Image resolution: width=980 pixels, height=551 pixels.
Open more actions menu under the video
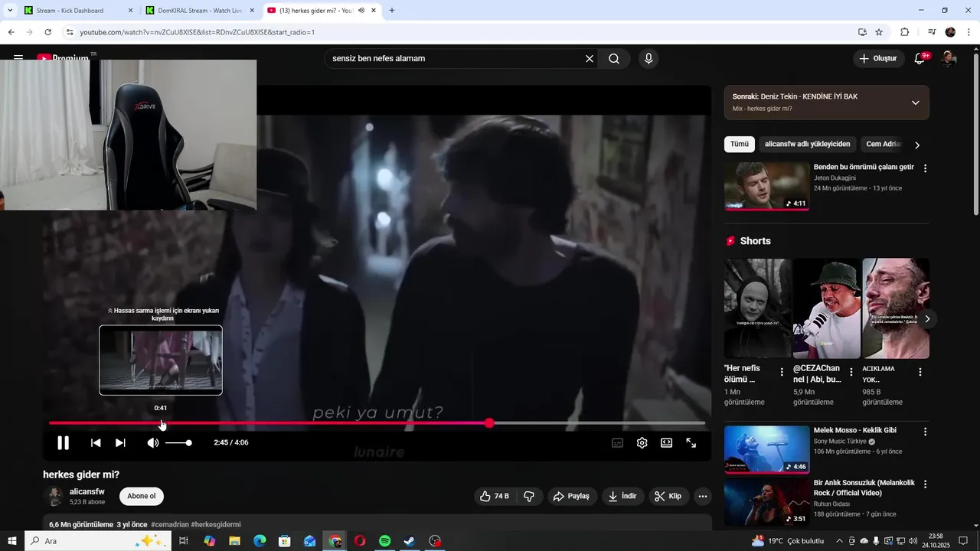pyautogui.click(x=703, y=496)
